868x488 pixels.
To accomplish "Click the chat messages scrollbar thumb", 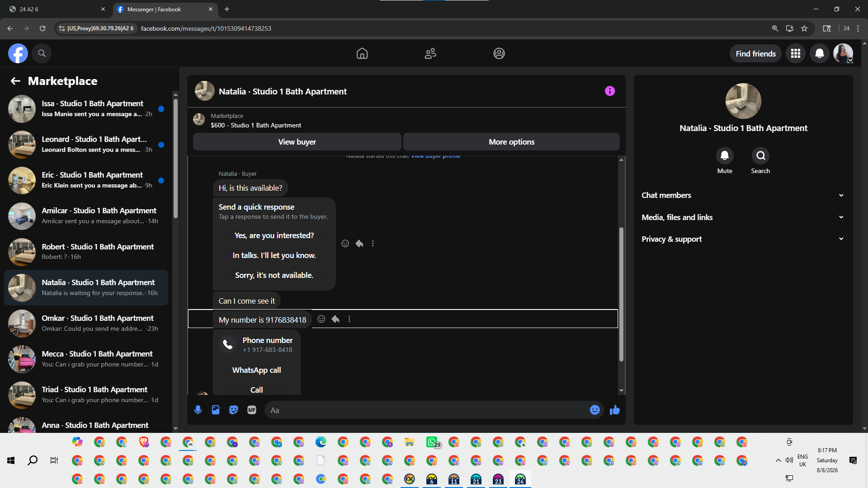I will click(621, 294).
